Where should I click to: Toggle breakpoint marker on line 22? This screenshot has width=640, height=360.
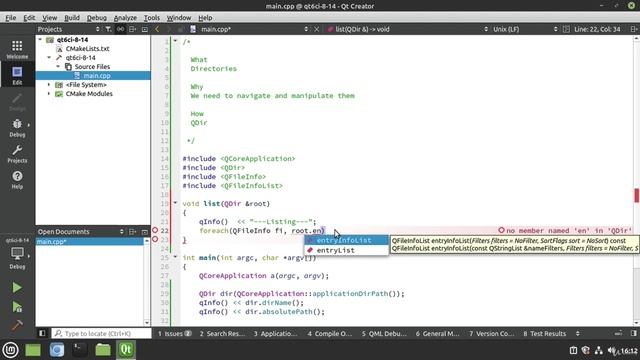pos(155,230)
